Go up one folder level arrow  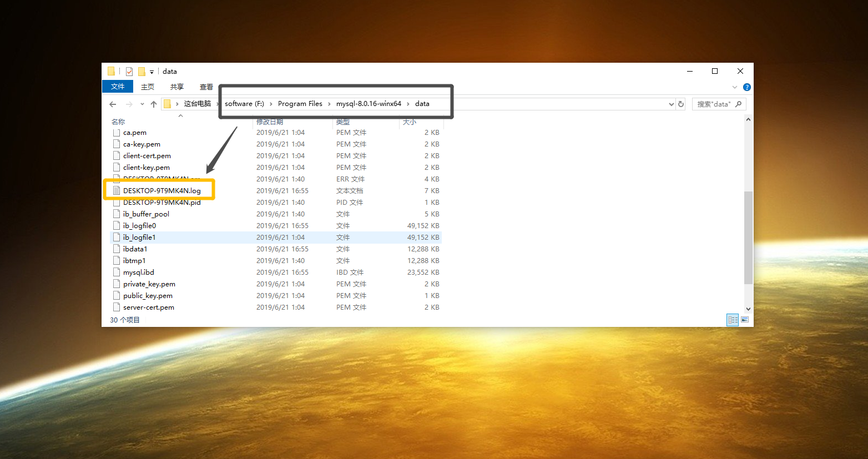[154, 104]
